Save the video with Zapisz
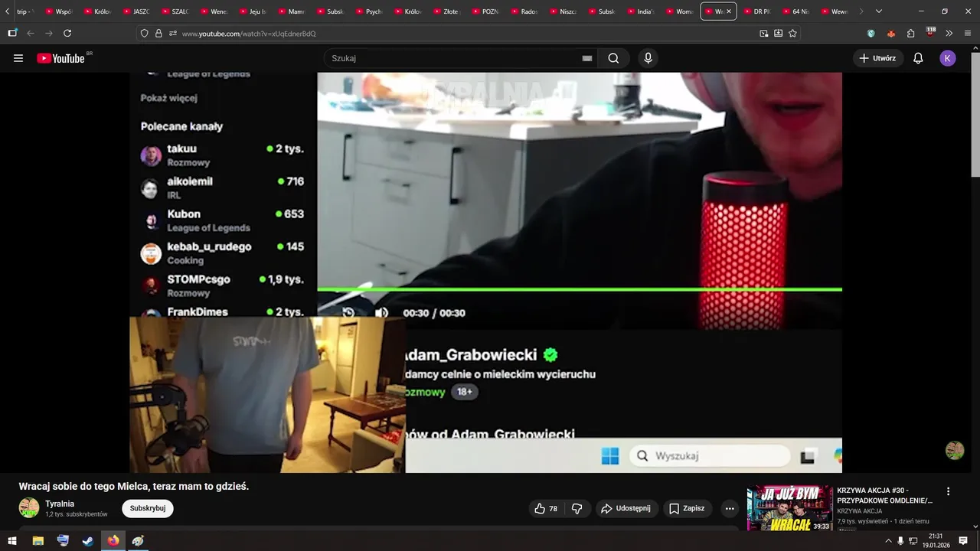Image resolution: width=980 pixels, height=551 pixels. click(687, 508)
